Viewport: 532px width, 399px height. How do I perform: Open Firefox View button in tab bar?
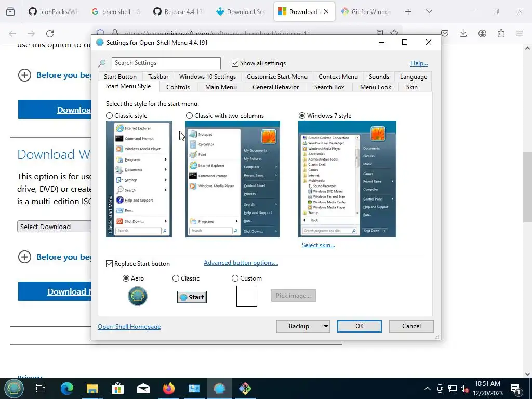point(10,12)
